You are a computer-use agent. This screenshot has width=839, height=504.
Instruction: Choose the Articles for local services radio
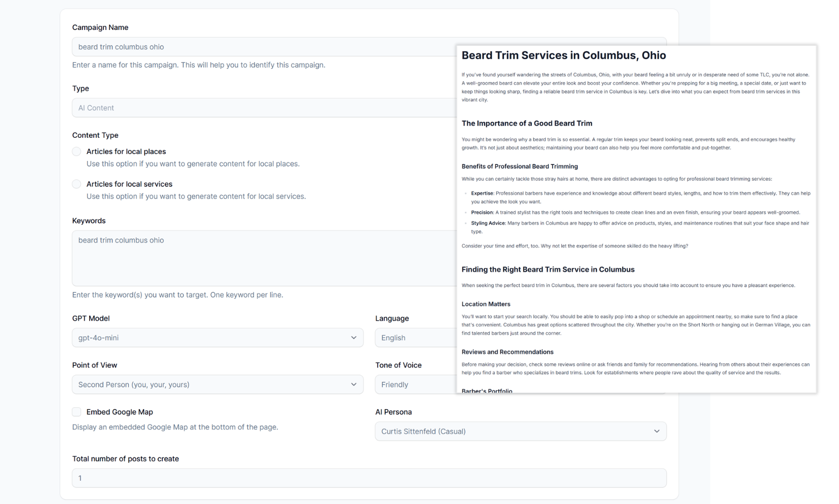77,184
